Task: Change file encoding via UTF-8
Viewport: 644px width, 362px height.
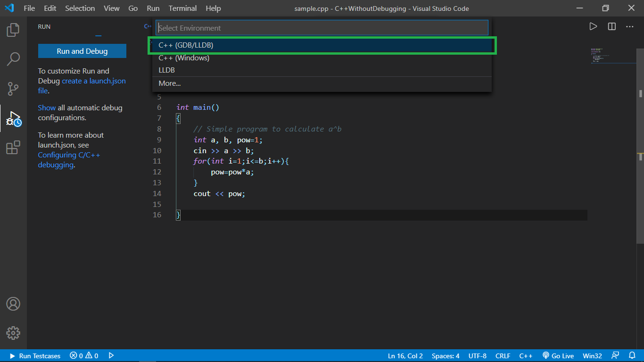Action: pyautogui.click(x=478, y=356)
